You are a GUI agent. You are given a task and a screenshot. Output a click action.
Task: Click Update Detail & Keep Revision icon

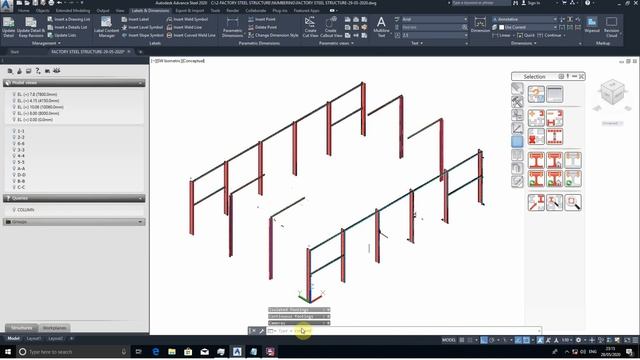[31, 27]
